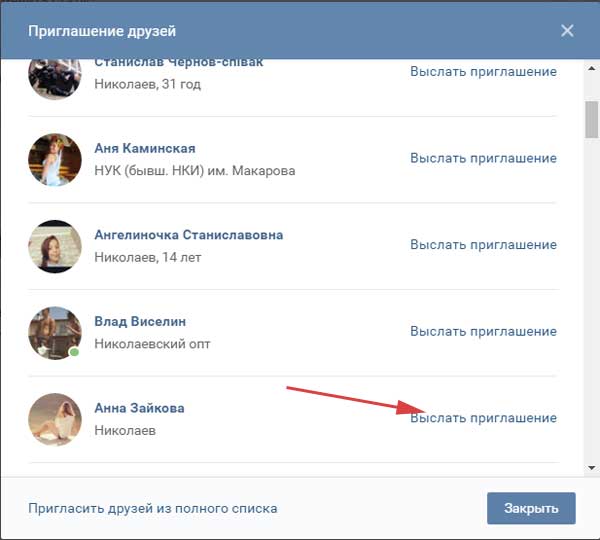Open Влад Виселин's profile name link
The image size is (600, 540).
(x=140, y=321)
